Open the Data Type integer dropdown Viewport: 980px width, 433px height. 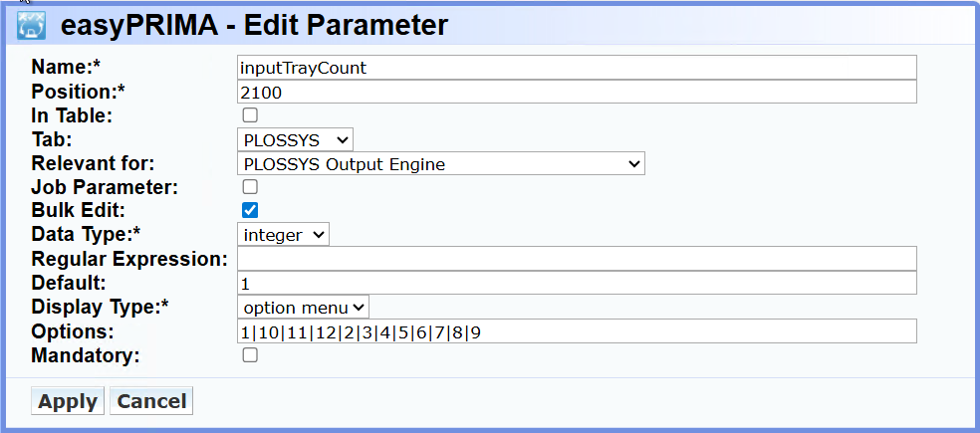tap(283, 235)
